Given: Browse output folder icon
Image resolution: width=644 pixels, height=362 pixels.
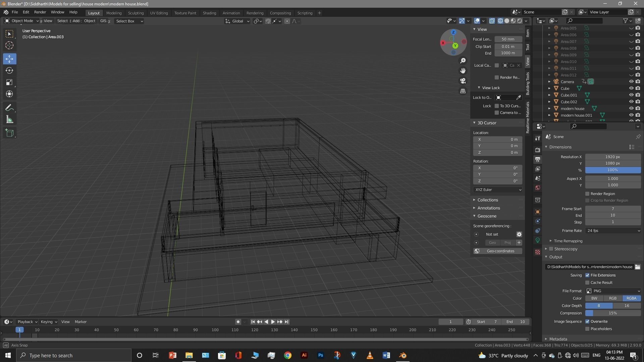Looking at the screenshot, I should tap(637, 267).
